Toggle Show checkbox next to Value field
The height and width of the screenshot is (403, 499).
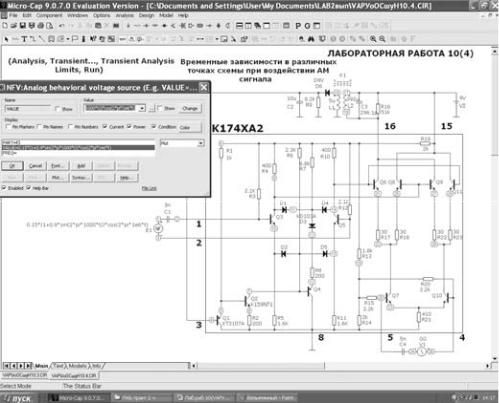pos(160,108)
